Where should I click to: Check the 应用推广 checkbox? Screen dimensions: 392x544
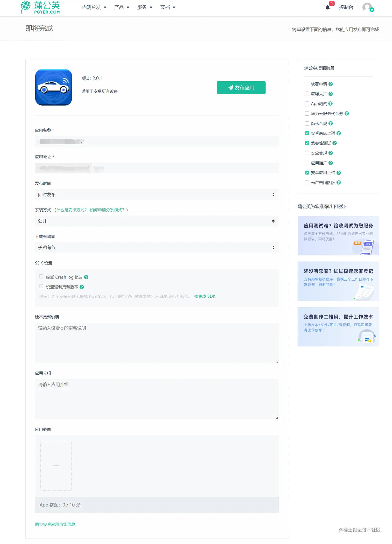tap(307, 163)
